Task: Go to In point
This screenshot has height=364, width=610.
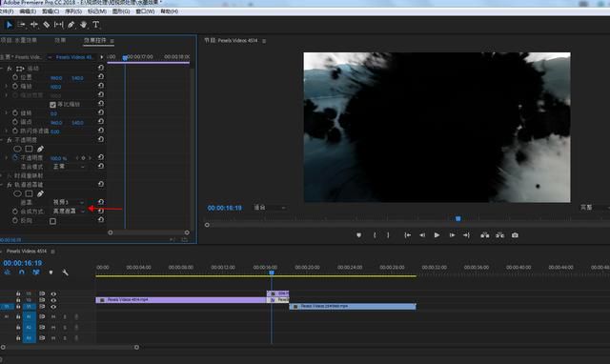Action: pyautogui.click(x=407, y=235)
